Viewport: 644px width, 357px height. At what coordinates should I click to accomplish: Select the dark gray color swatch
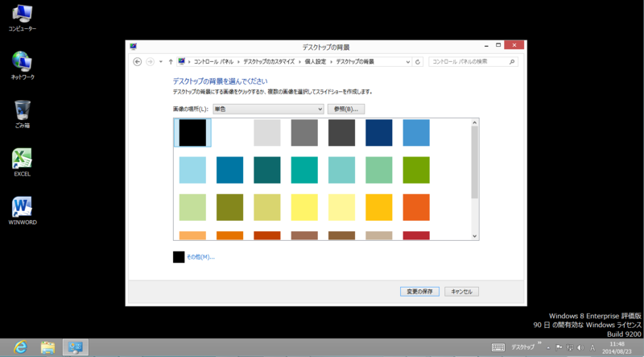coord(341,133)
